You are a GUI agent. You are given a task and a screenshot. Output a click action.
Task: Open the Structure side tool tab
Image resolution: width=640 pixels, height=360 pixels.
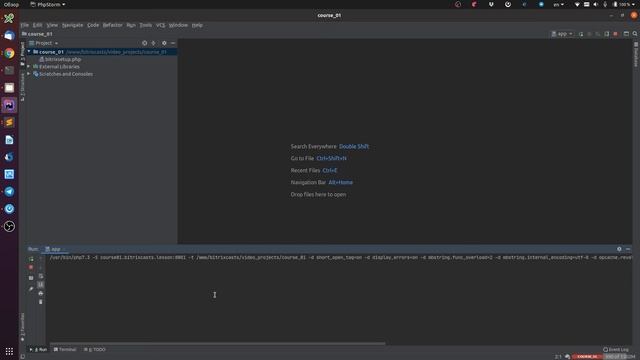click(22, 87)
